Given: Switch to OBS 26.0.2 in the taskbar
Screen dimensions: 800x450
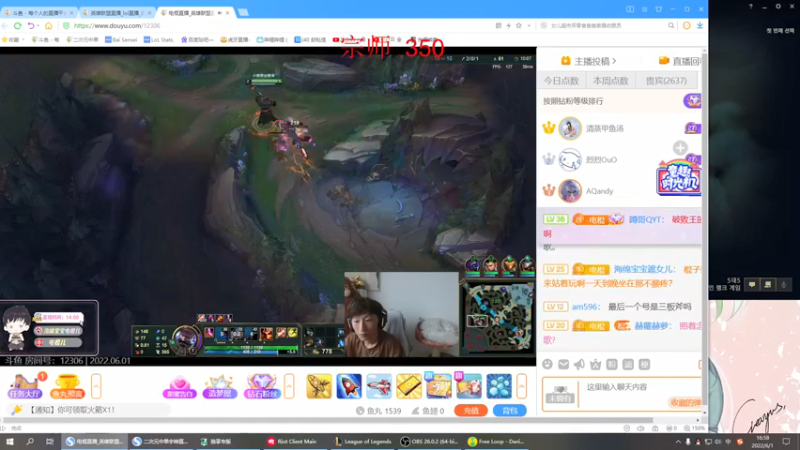Looking at the screenshot, I should (x=430, y=442).
